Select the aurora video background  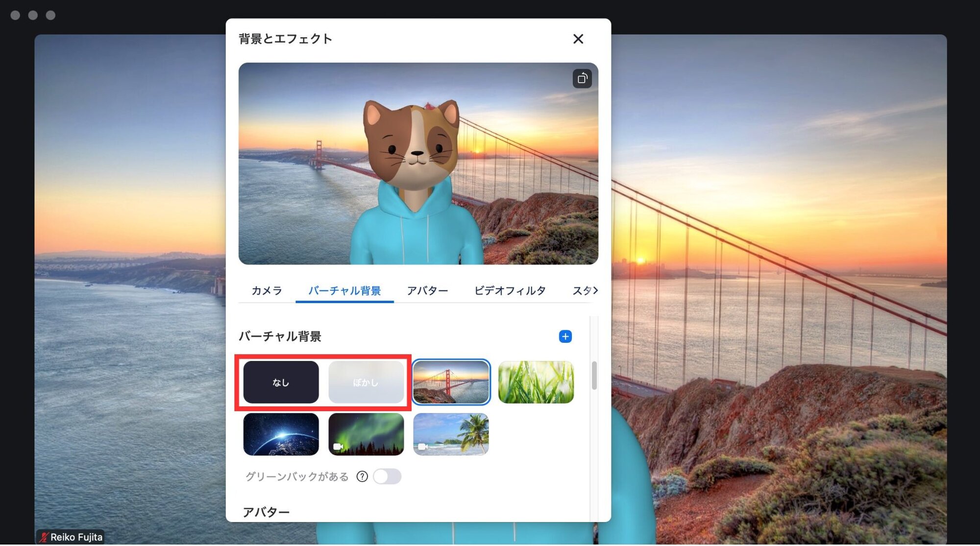point(366,434)
